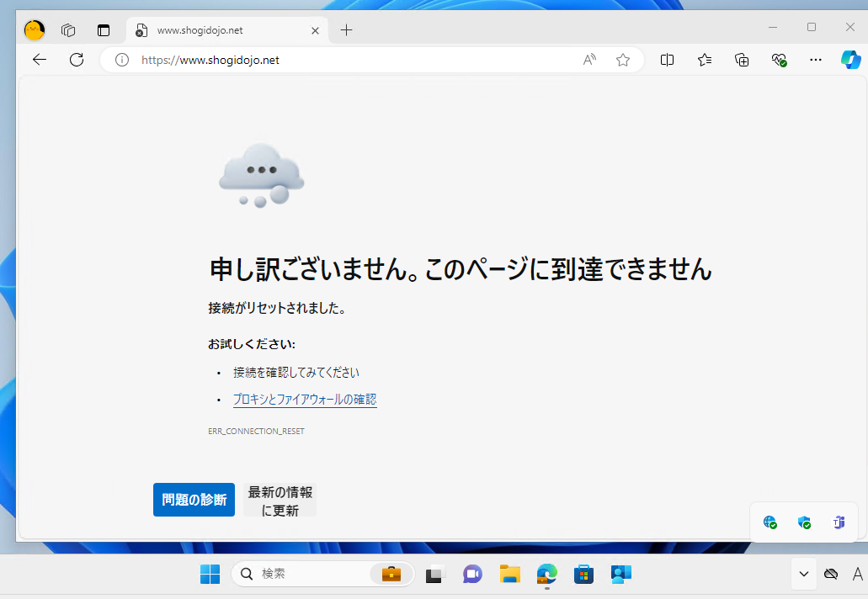Open the Settings and more menu
The height and width of the screenshot is (599, 868).
pyautogui.click(x=815, y=60)
